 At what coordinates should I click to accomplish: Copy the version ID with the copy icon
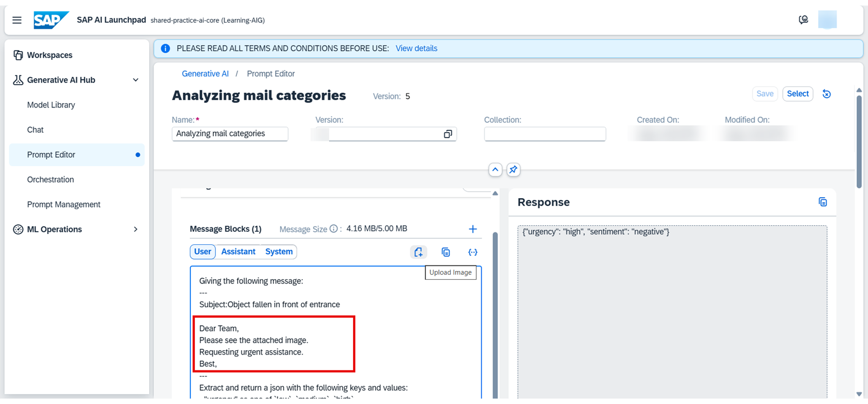(448, 134)
